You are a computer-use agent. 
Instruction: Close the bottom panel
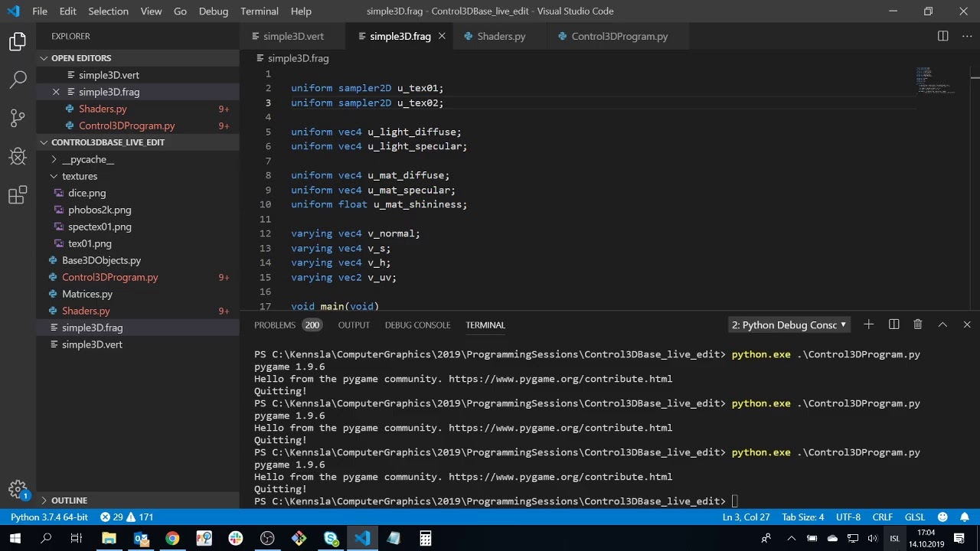click(x=966, y=324)
